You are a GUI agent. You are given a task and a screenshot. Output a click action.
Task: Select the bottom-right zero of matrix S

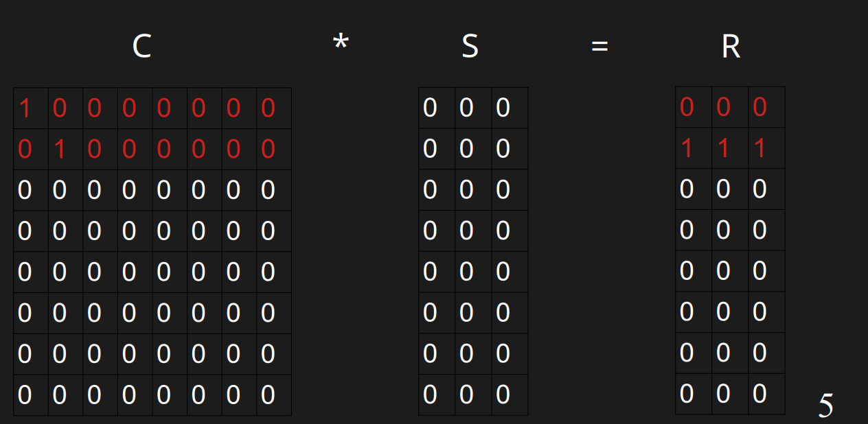point(503,394)
